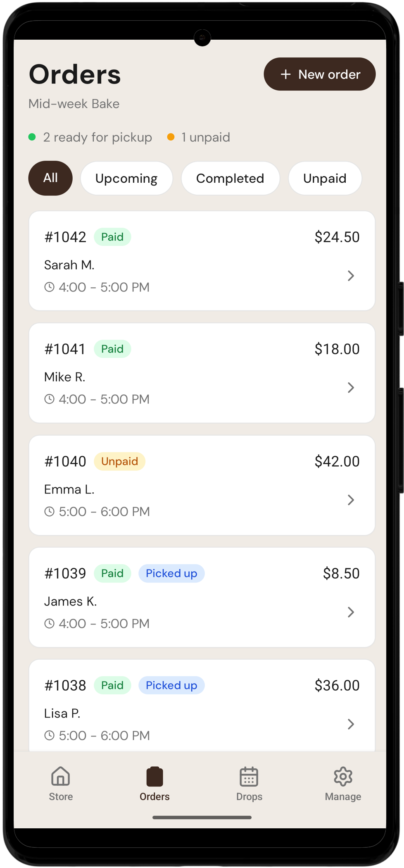Click the clock icon on order #1042
Screen dimensions: 404x868
[50, 287]
